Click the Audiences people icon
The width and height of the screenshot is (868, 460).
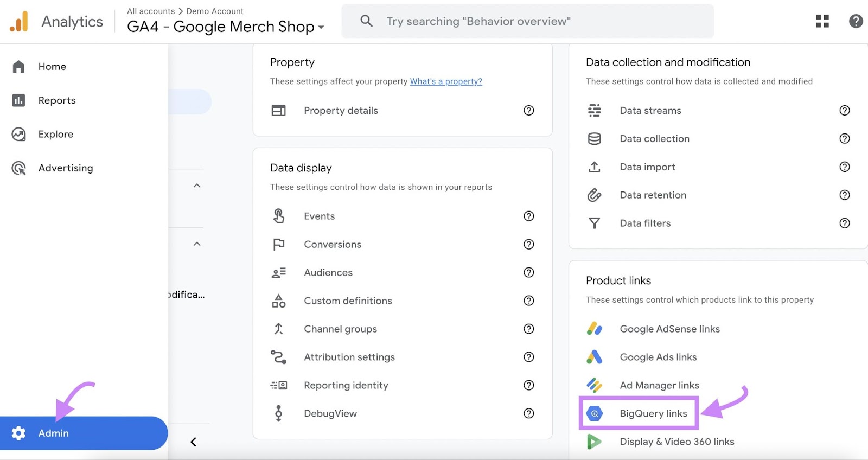pos(278,273)
